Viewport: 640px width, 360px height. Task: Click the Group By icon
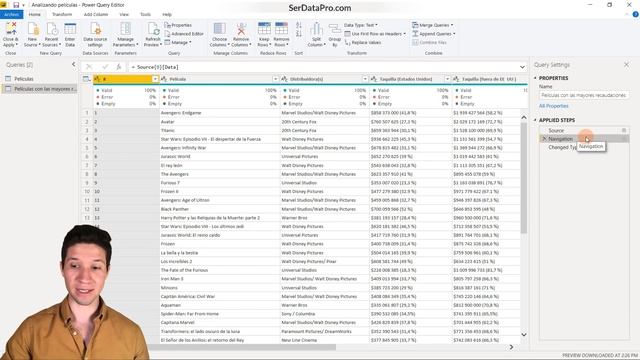click(335, 34)
